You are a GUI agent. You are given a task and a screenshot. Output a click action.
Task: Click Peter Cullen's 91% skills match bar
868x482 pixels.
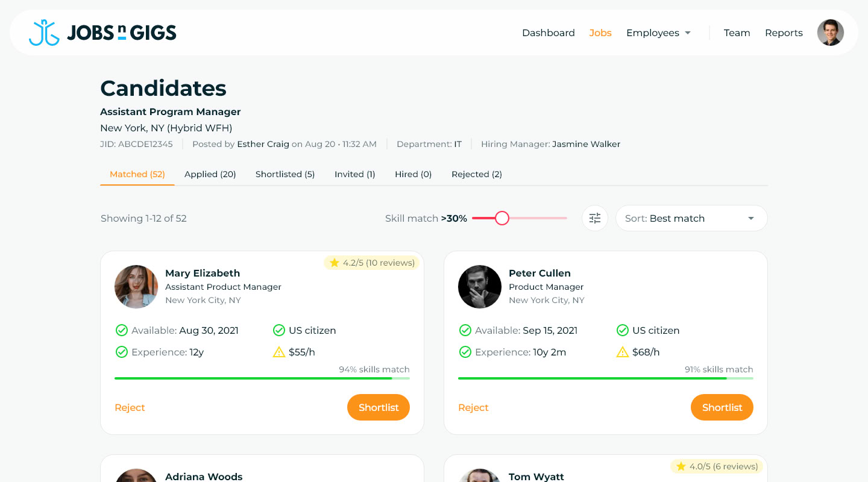tap(606, 378)
